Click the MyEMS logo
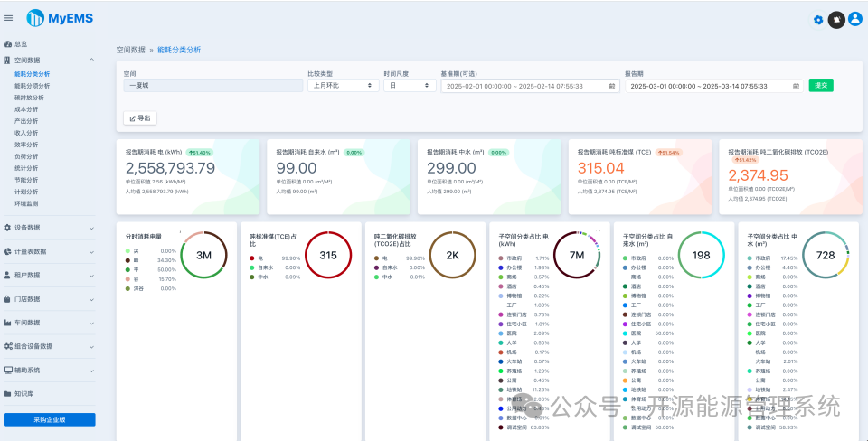Image resolution: width=868 pixels, height=441 pixels. [x=60, y=18]
